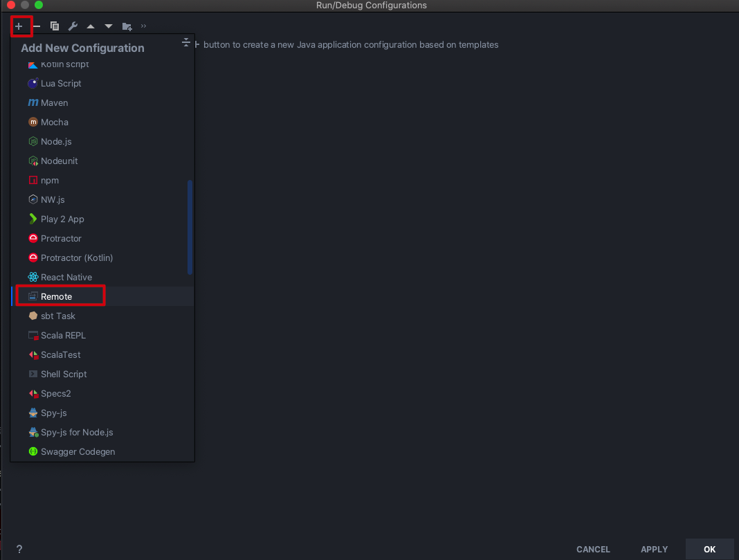Choose Maven from configuration list
The width and height of the screenshot is (739, 560).
point(102,102)
